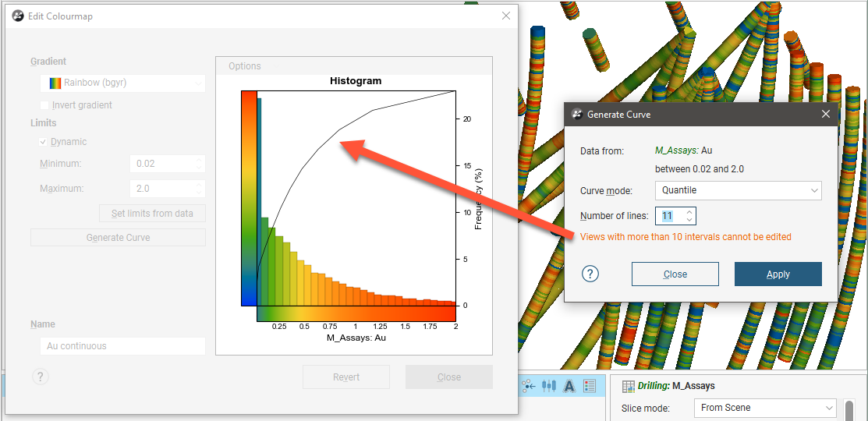Expand the Rainbow (bgyr) gradient dropdown
This screenshot has width=868, height=421.
point(122,83)
